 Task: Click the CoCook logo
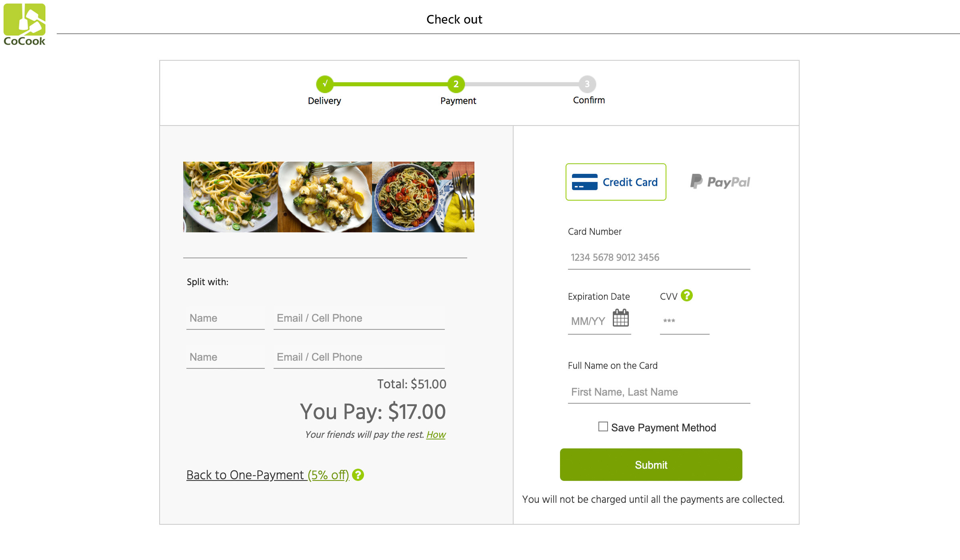[x=24, y=25]
